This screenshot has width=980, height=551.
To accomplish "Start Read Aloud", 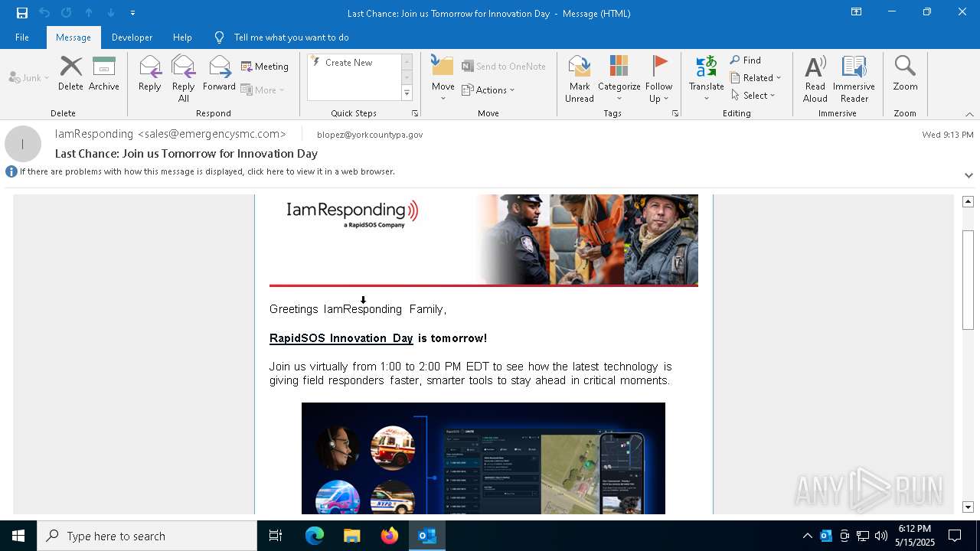I will [815, 78].
